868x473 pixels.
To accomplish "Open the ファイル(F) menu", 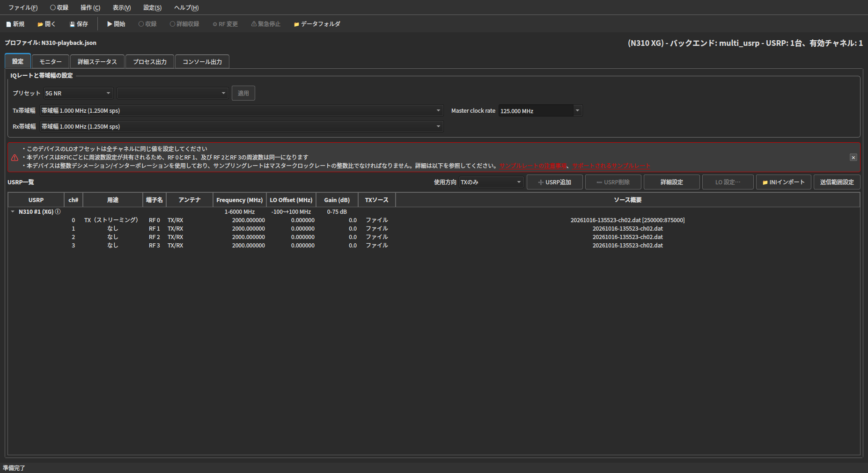I will [x=23, y=7].
